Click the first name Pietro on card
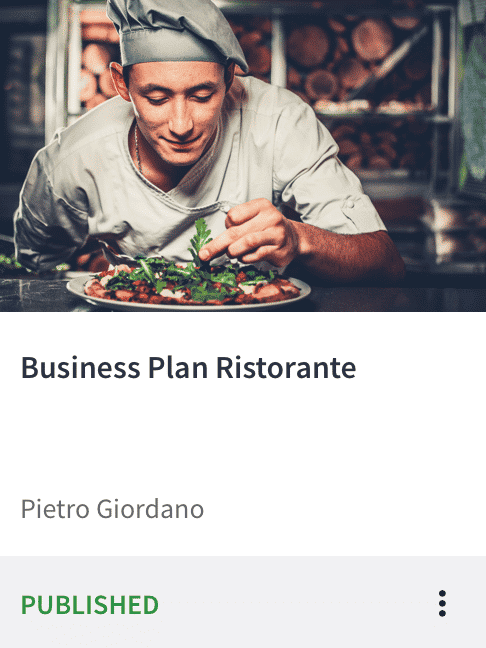The height and width of the screenshot is (648, 486). coord(55,509)
